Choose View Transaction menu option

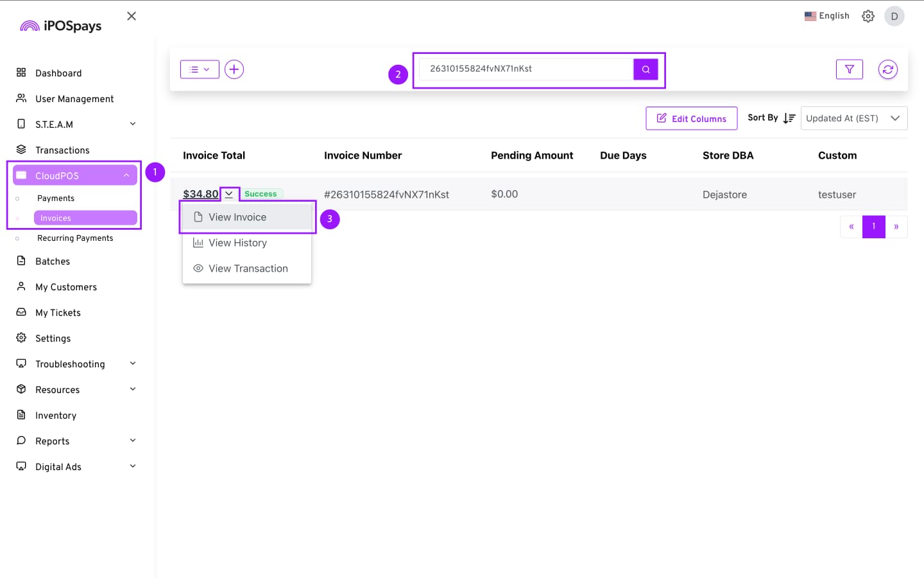[248, 268]
